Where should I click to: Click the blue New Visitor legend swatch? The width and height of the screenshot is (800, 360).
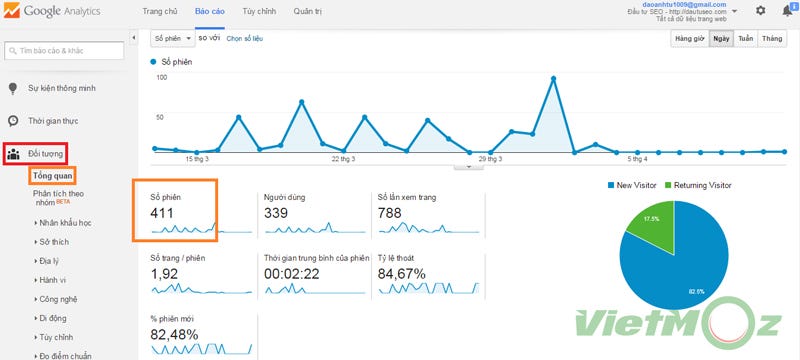pyautogui.click(x=611, y=186)
